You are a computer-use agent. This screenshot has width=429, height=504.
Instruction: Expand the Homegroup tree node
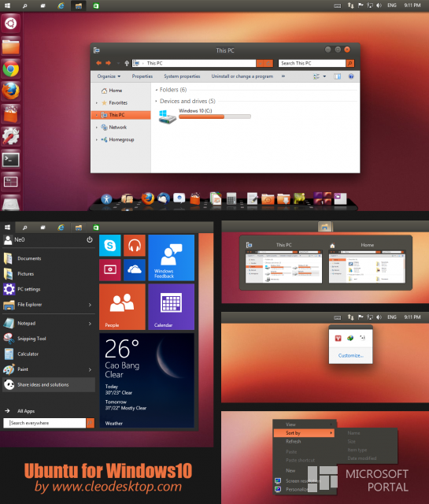coord(97,139)
